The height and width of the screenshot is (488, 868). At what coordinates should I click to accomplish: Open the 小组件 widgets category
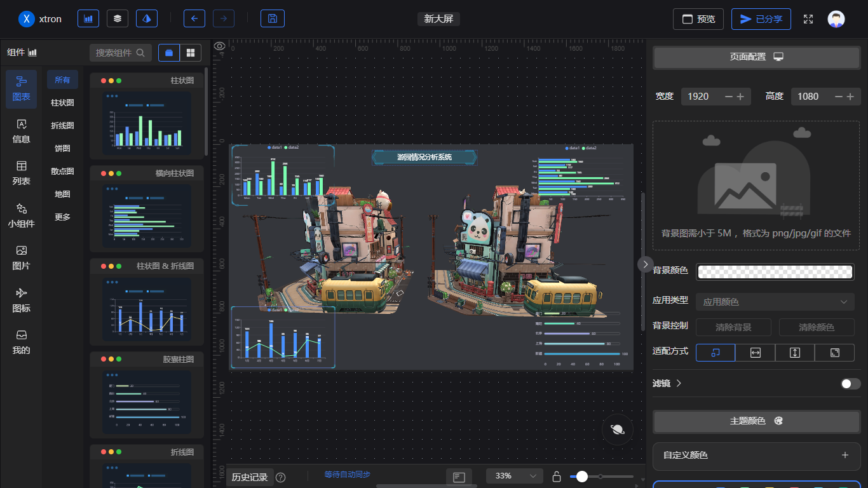(22, 216)
